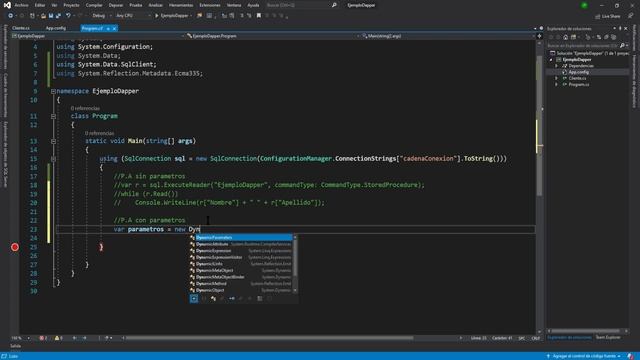640x360 pixels.
Task: Click the Live Share button
Action: coord(608,16)
